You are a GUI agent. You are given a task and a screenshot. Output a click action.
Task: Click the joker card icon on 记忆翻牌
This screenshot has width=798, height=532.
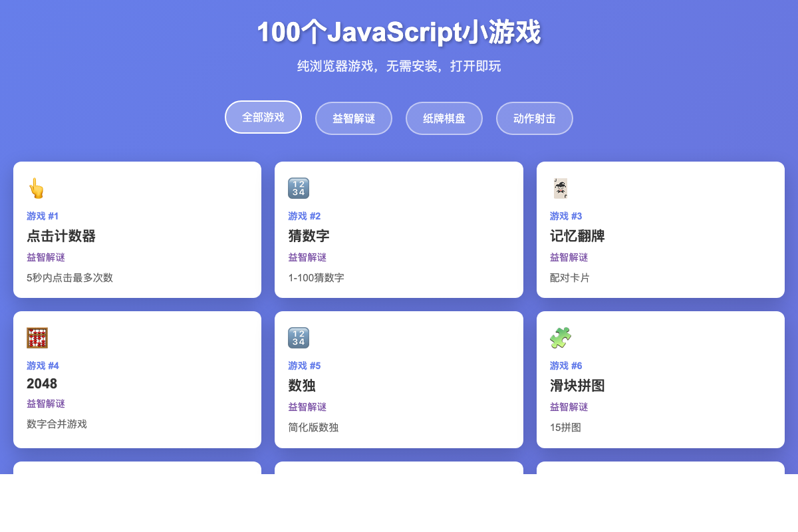click(560, 188)
